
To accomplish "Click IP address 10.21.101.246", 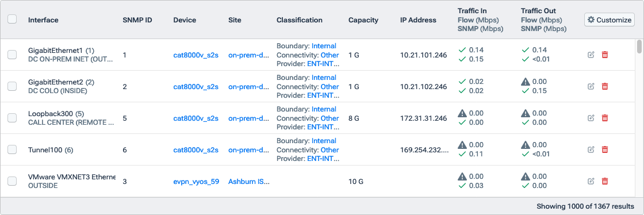I will pos(423,55).
